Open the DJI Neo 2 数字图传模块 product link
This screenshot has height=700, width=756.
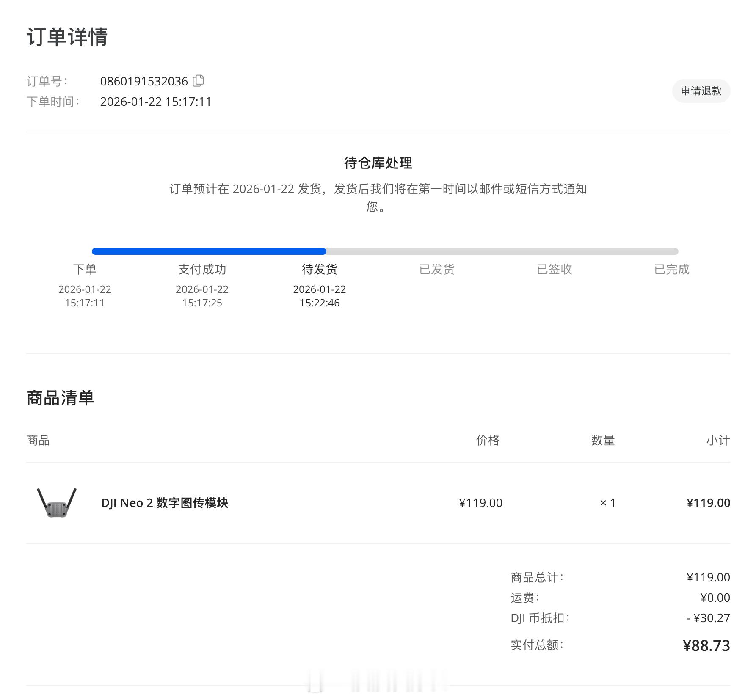pyautogui.click(x=165, y=503)
